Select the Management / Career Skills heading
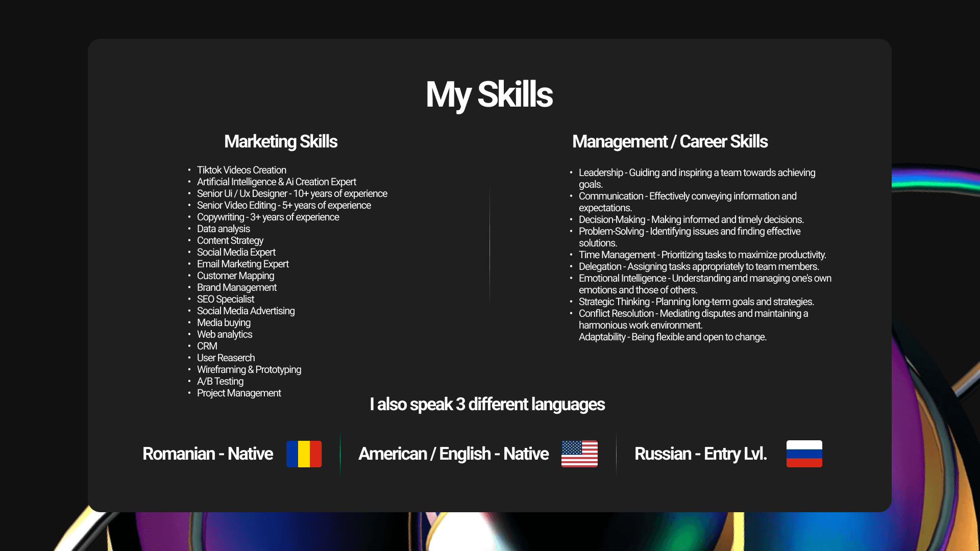The width and height of the screenshot is (980, 551). coord(670,142)
